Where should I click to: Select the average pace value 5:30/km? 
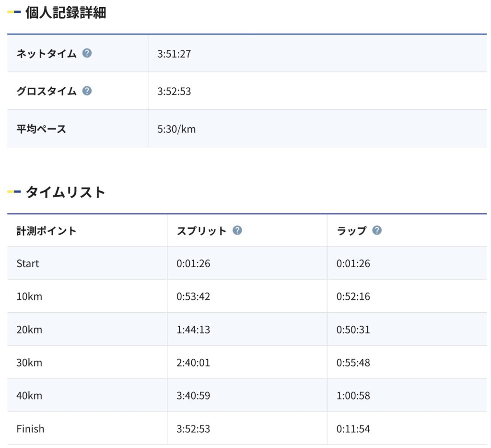click(x=176, y=129)
